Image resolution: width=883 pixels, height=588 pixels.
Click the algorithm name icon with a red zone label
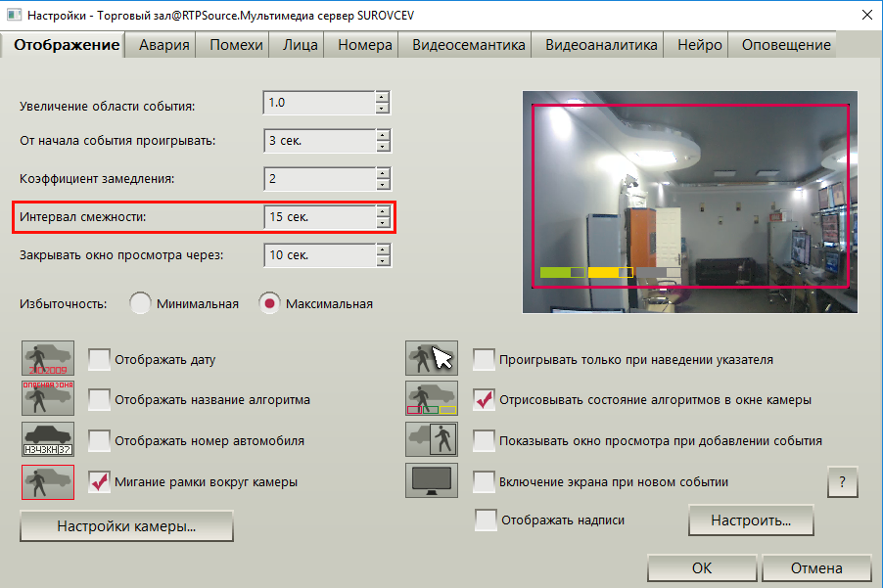click(48, 398)
